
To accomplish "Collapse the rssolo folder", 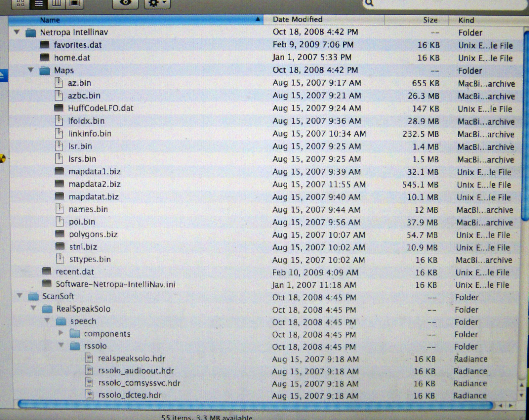I will click(61, 345).
